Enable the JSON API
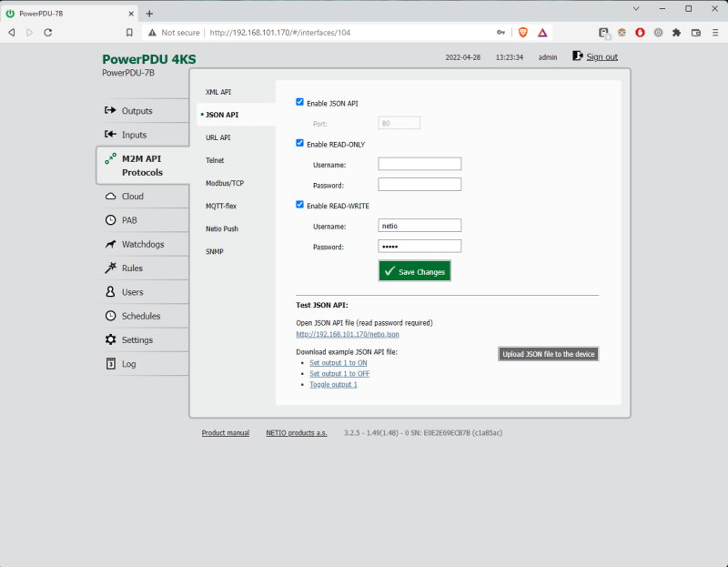This screenshot has width=728, height=567. [299, 103]
